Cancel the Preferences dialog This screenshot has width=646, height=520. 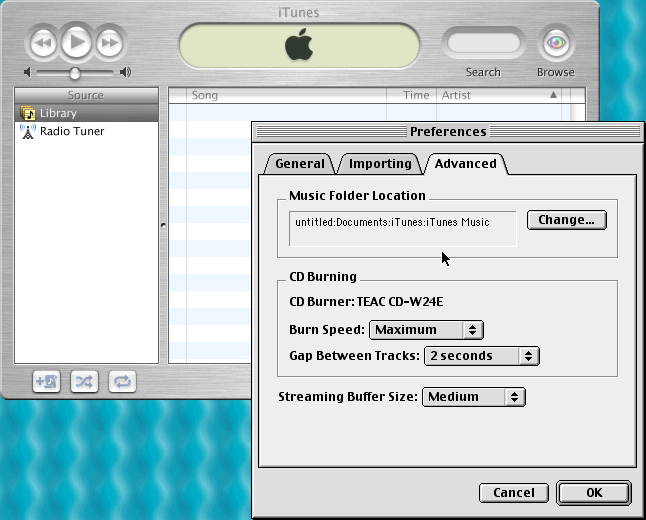click(x=514, y=493)
